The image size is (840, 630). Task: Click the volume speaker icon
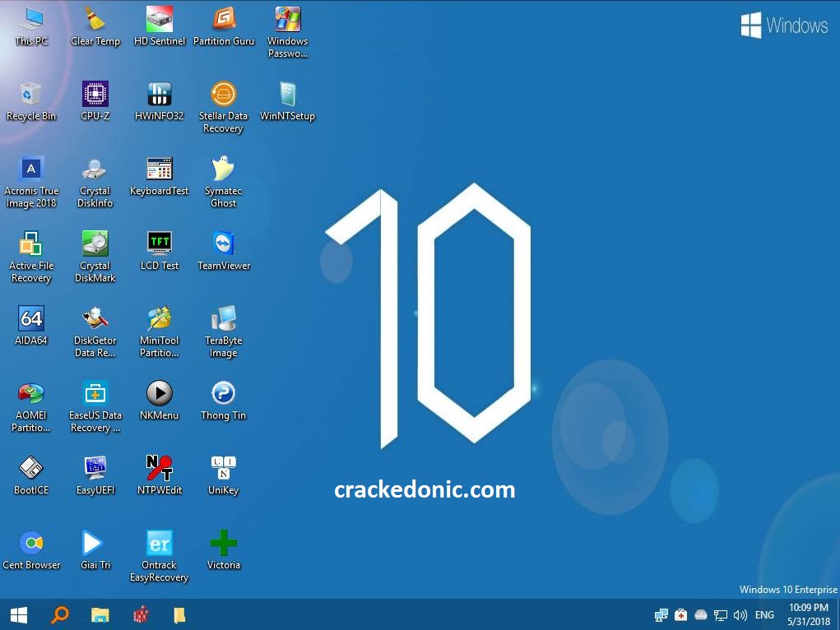pyautogui.click(x=740, y=615)
